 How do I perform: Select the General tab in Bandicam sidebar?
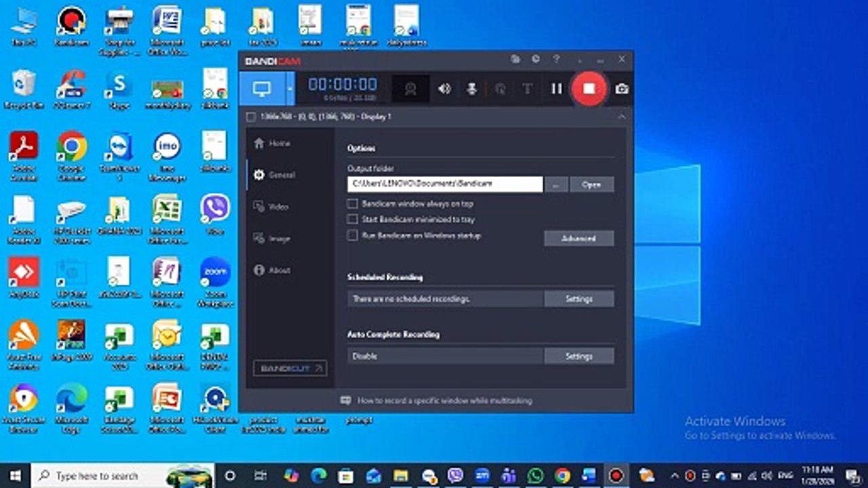274,175
